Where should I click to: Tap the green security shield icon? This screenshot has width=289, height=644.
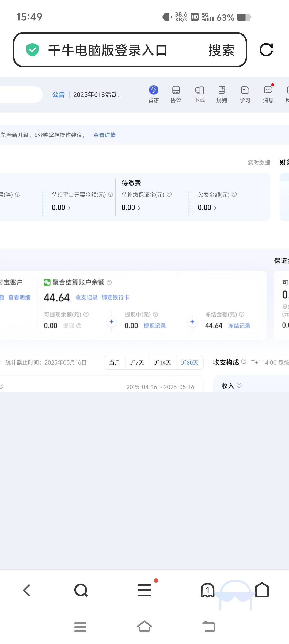(32, 50)
